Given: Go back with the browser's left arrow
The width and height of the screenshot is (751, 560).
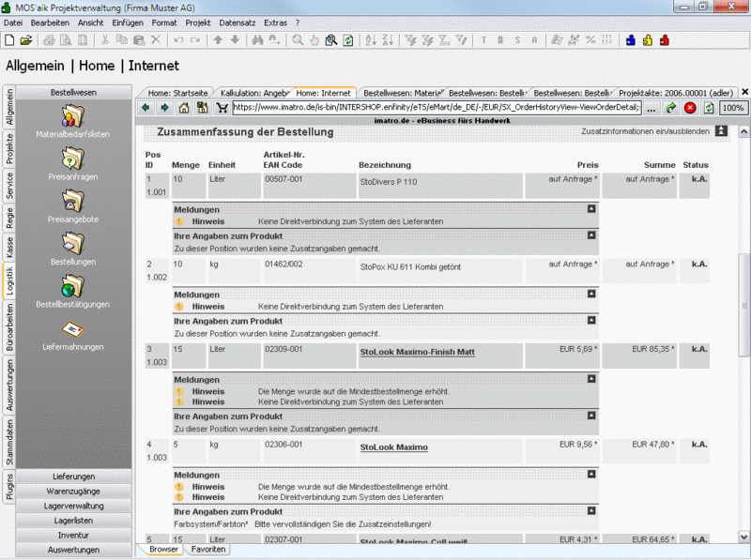Looking at the screenshot, I should coord(146,108).
